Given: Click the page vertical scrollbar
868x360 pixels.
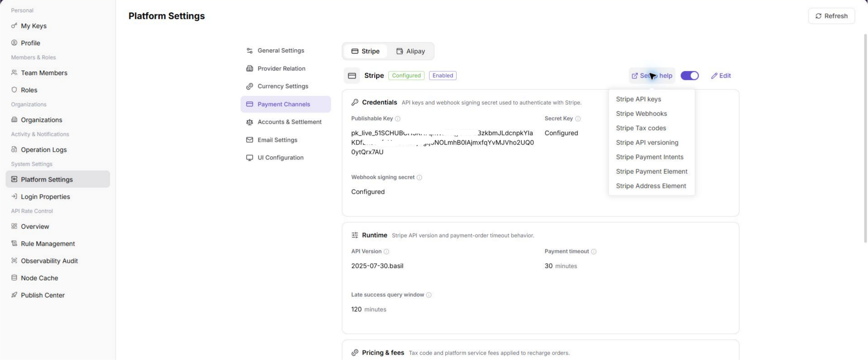Looking at the screenshot, I should tap(865, 138).
